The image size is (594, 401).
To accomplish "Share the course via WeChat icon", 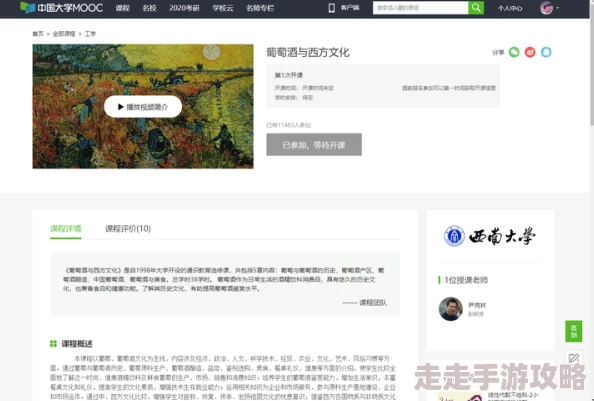I will point(514,52).
